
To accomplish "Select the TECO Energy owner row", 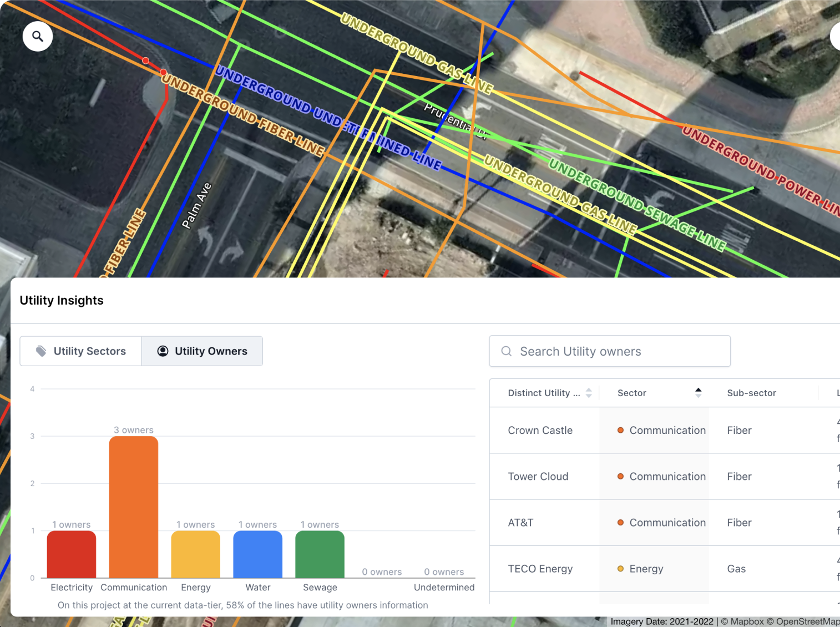I will point(665,569).
